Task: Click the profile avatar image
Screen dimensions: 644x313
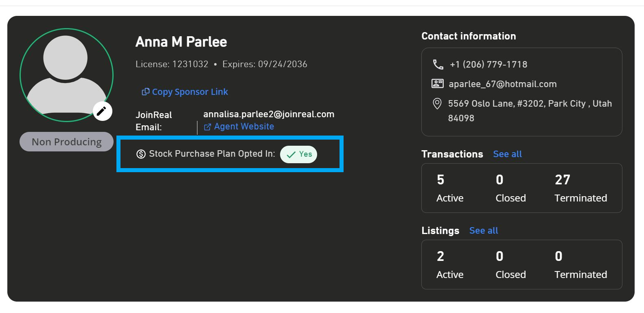Action: (66, 75)
